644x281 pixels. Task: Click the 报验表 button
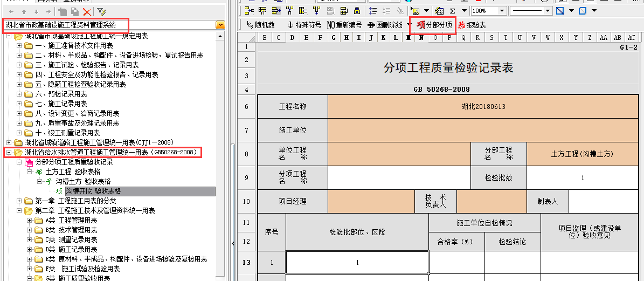pyautogui.click(x=472, y=25)
